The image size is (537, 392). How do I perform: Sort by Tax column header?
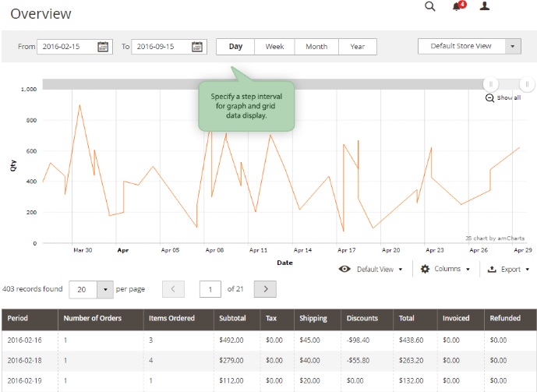[x=277, y=320]
